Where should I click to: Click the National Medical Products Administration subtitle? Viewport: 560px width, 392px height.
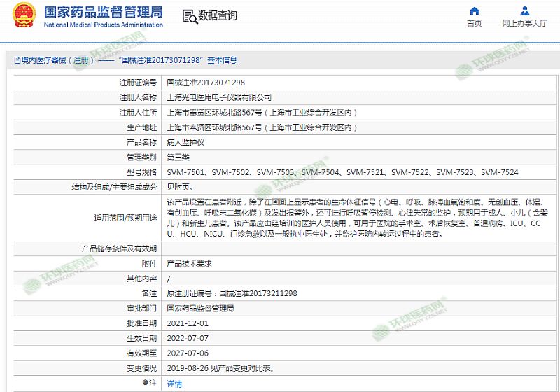[103, 24]
